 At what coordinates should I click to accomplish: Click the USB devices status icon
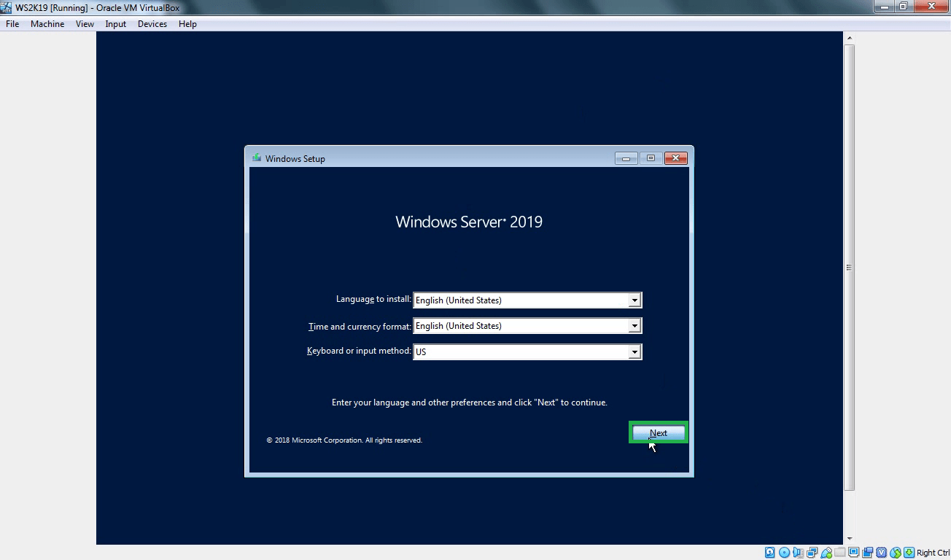point(826,553)
